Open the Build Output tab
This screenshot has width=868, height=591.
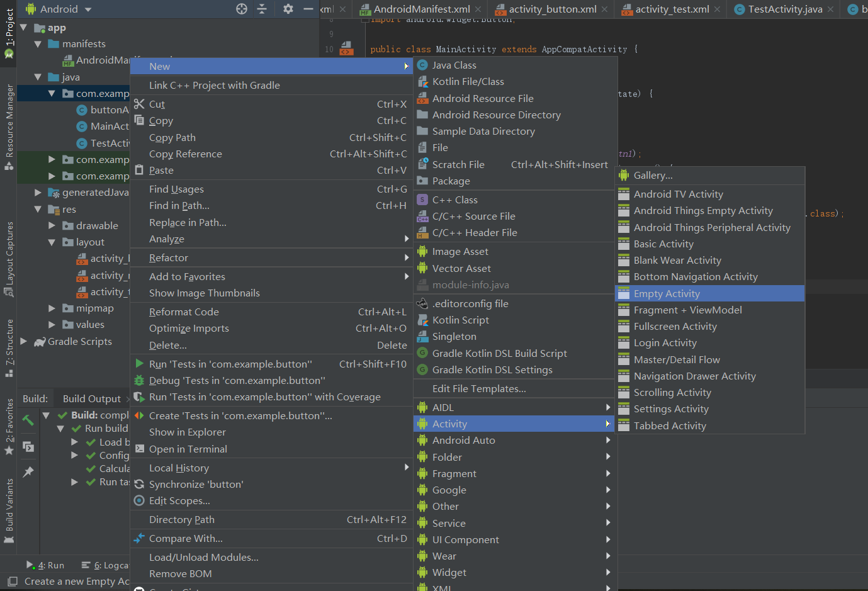tap(92, 398)
